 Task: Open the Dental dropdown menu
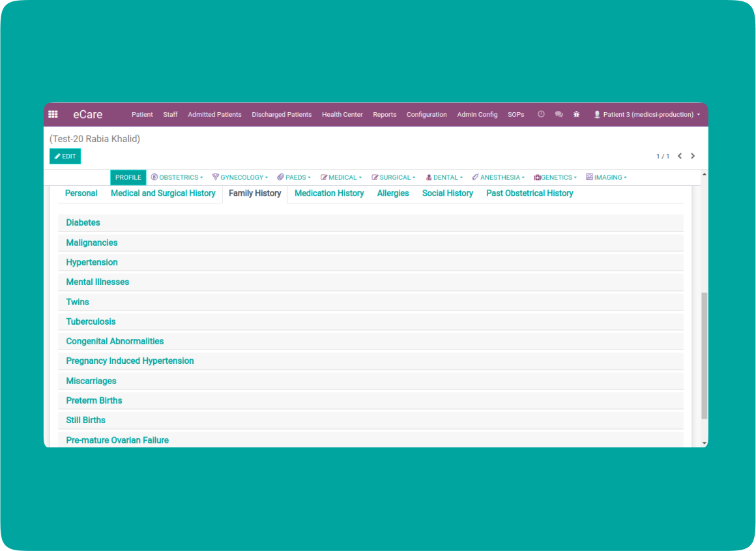(444, 177)
